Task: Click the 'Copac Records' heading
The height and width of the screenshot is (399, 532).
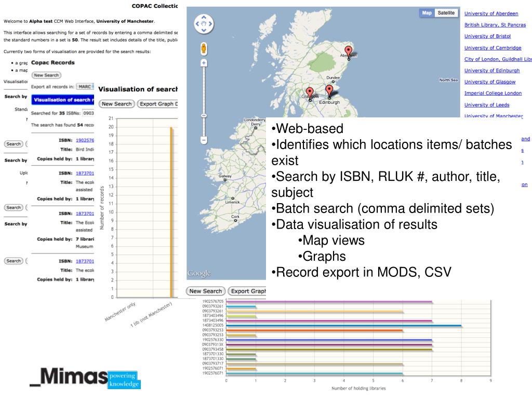Action: pyautogui.click(x=53, y=62)
